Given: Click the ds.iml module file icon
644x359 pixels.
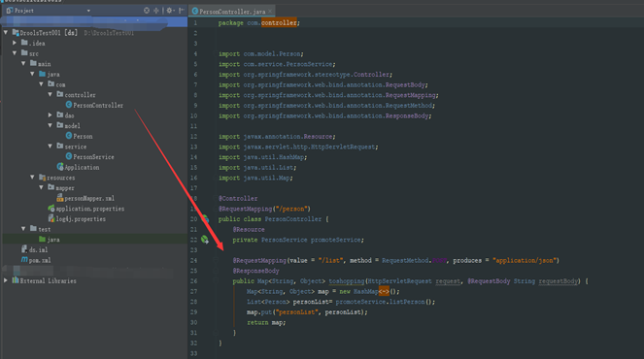Looking at the screenshot, I should [24, 249].
